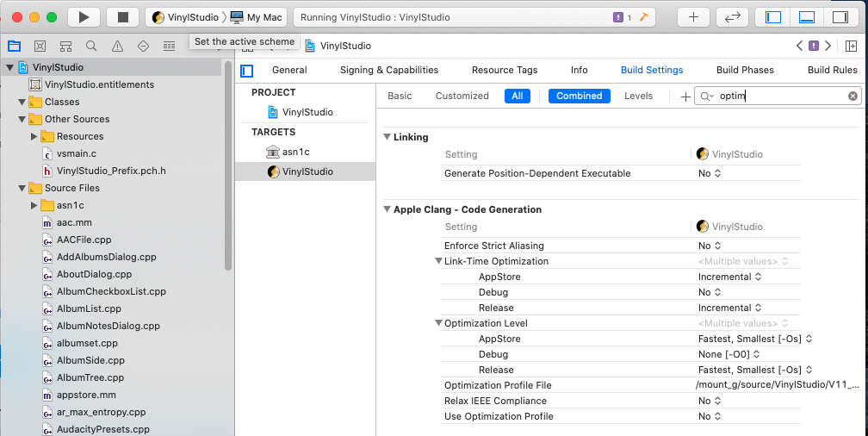Open the Build Phases tab

point(745,70)
